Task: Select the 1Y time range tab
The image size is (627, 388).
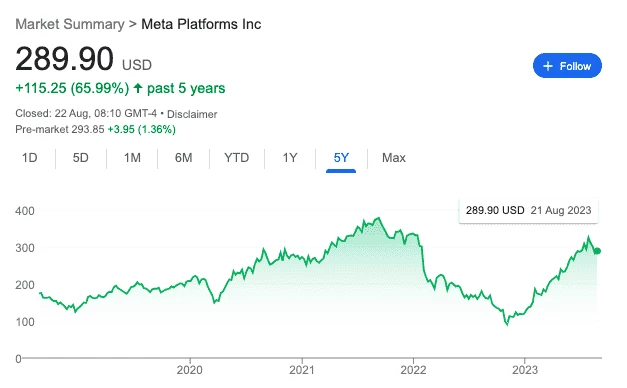Action: (x=290, y=158)
